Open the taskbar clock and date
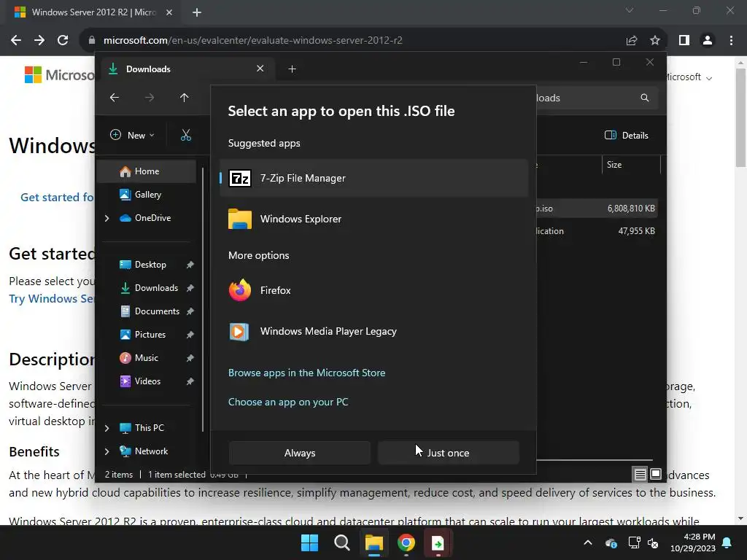Viewport: 747px width, 560px height. (x=692, y=542)
